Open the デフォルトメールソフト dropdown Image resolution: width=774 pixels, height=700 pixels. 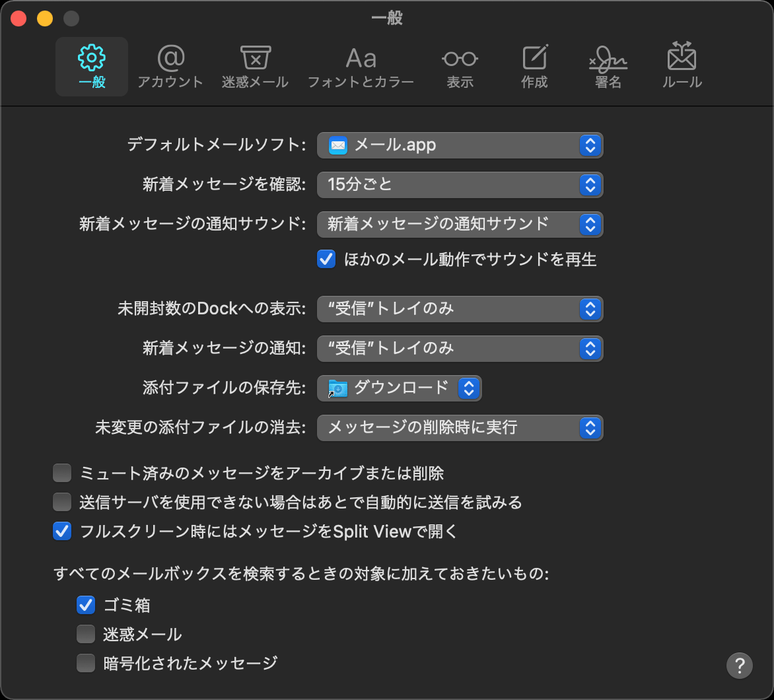click(460, 145)
